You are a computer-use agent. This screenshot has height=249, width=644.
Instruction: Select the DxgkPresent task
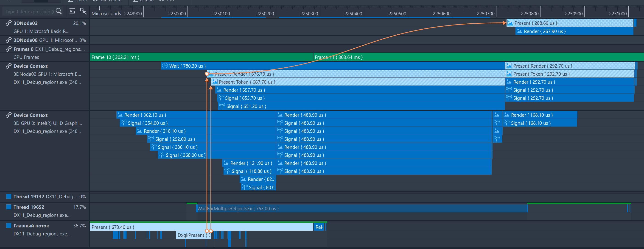coord(193,235)
